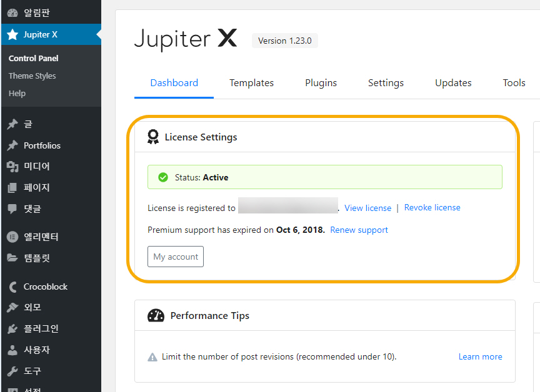Image resolution: width=540 pixels, height=392 pixels.
Task: Open the 외모 appearance menu
Action: click(51, 307)
